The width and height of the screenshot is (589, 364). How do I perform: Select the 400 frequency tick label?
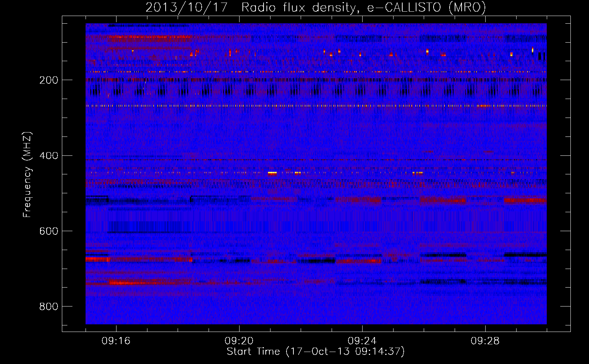click(49, 156)
